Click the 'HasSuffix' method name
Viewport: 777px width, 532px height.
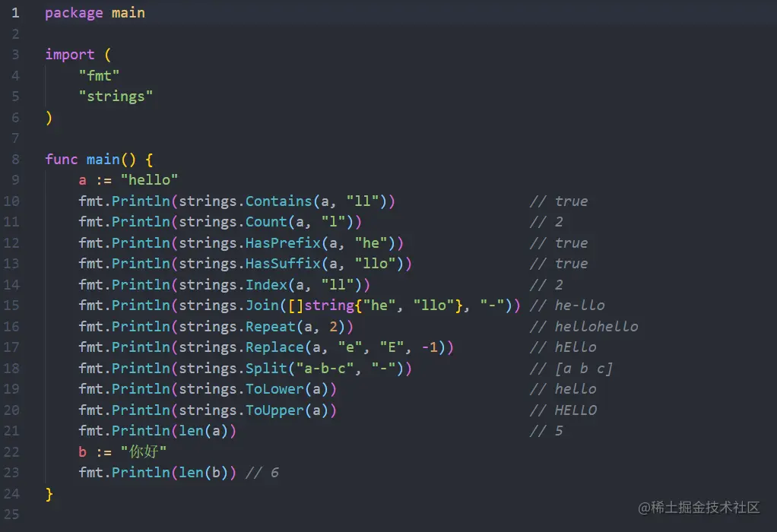point(284,264)
